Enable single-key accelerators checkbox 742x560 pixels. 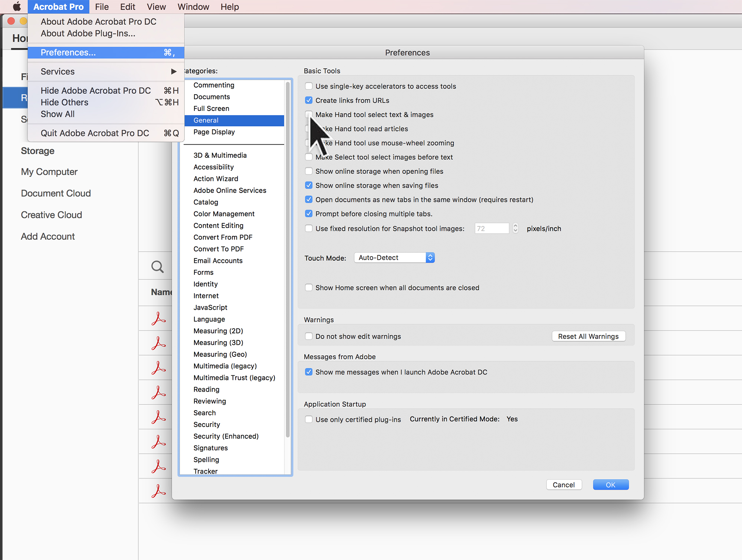coord(309,86)
